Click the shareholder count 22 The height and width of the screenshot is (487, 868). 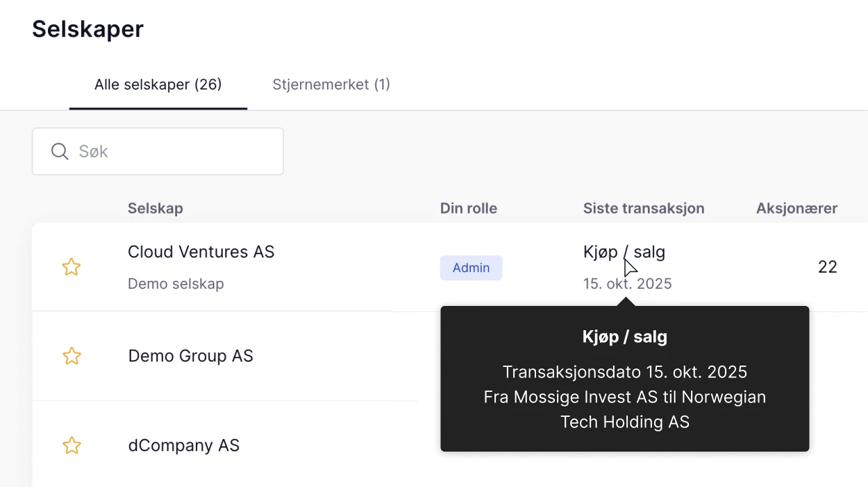(x=827, y=267)
